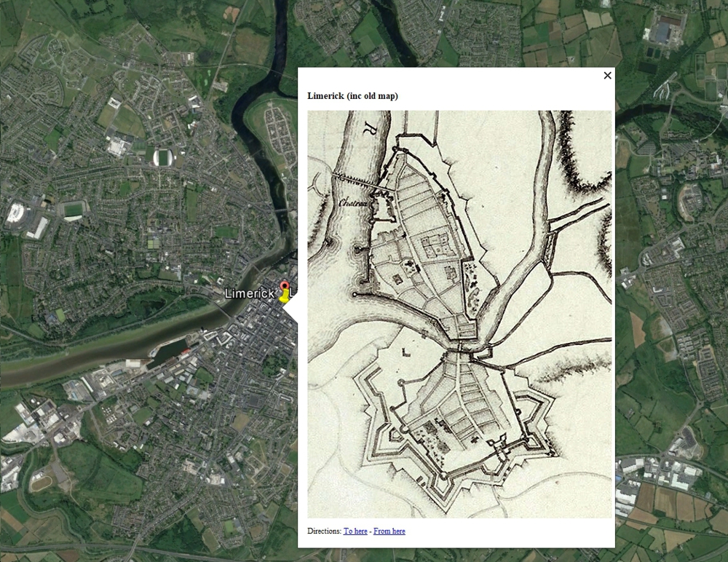
Task: Click the green sports pitch stadium
Action: (74, 210)
